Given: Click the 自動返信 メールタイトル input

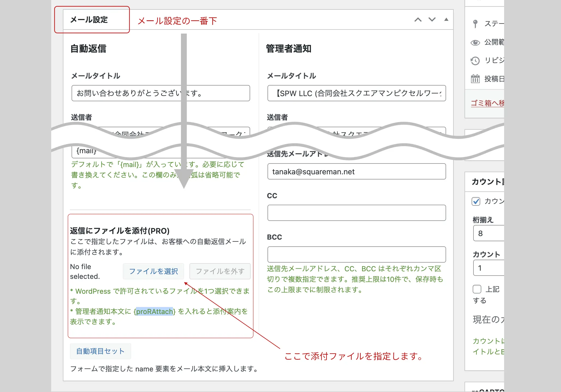Looking at the screenshot, I should [x=161, y=93].
